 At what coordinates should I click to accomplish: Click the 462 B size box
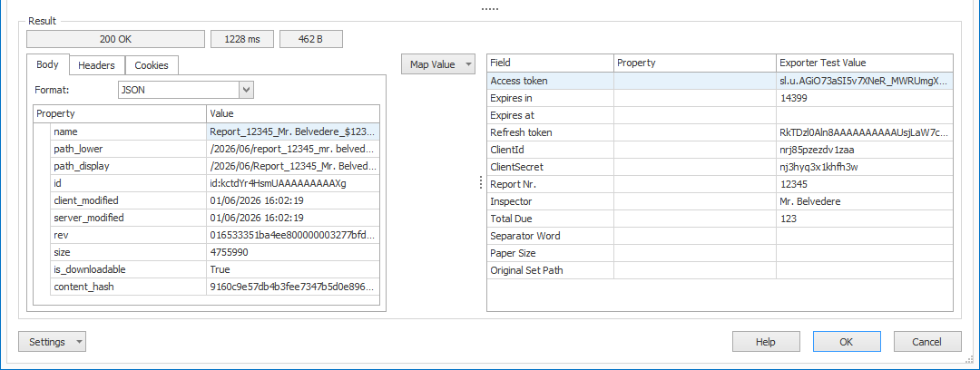[x=311, y=39]
